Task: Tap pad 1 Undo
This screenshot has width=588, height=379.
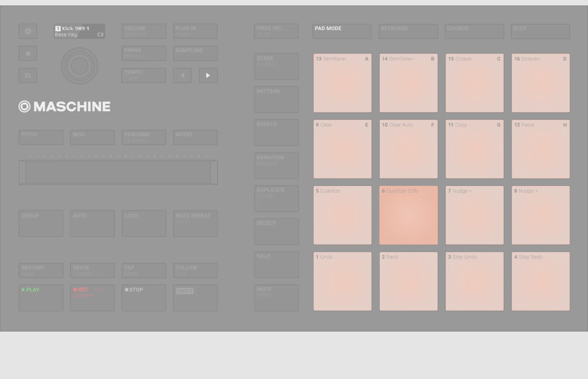Action: (343, 282)
